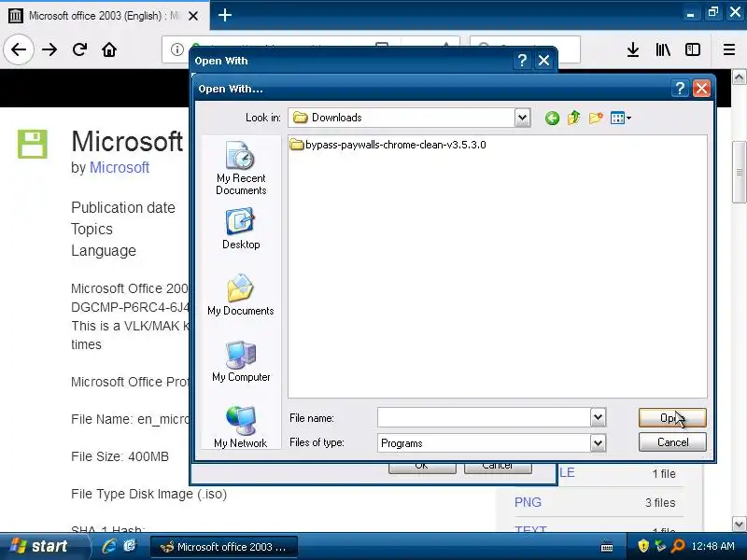
Task: Open the View Menu icon dropdown
Action: 620,118
